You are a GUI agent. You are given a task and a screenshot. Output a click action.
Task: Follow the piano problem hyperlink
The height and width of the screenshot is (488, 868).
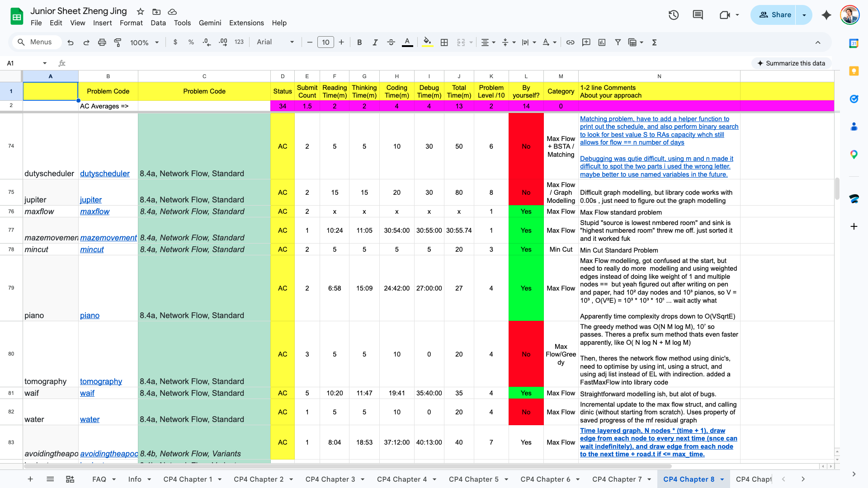[x=90, y=315]
